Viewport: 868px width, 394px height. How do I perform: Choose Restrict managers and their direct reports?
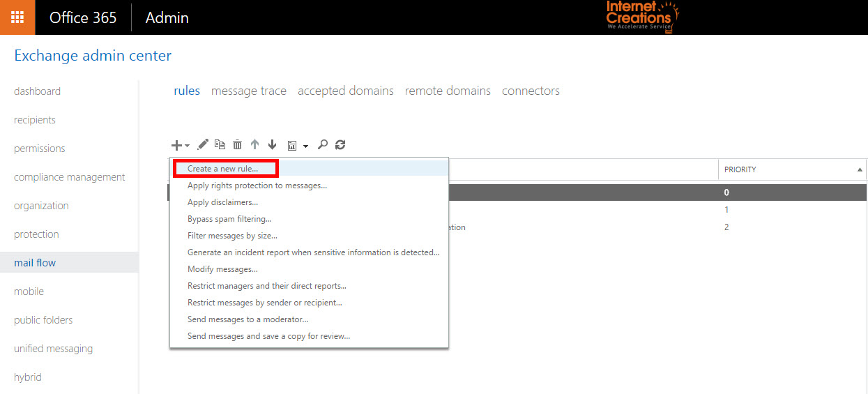pyautogui.click(x=309, y=286)
